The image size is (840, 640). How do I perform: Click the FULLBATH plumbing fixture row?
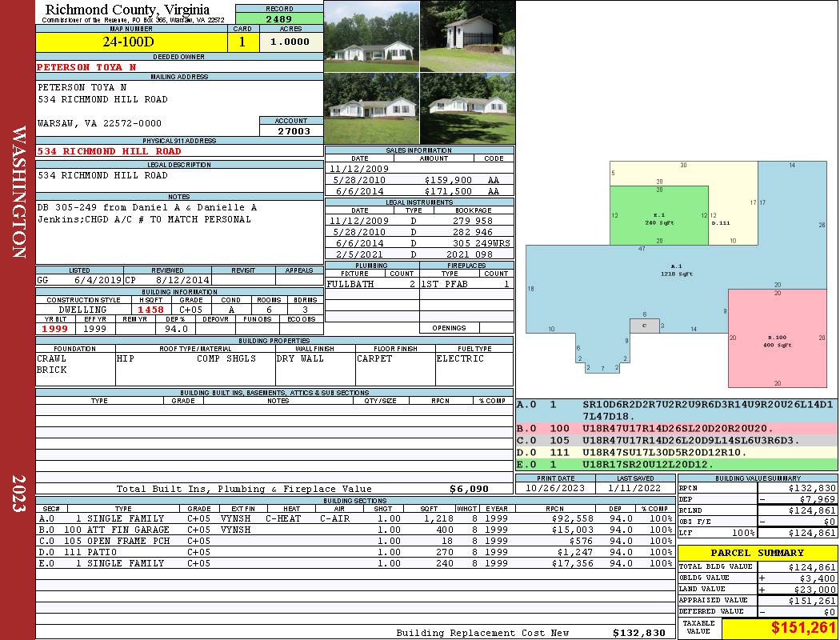coord(372,284)
